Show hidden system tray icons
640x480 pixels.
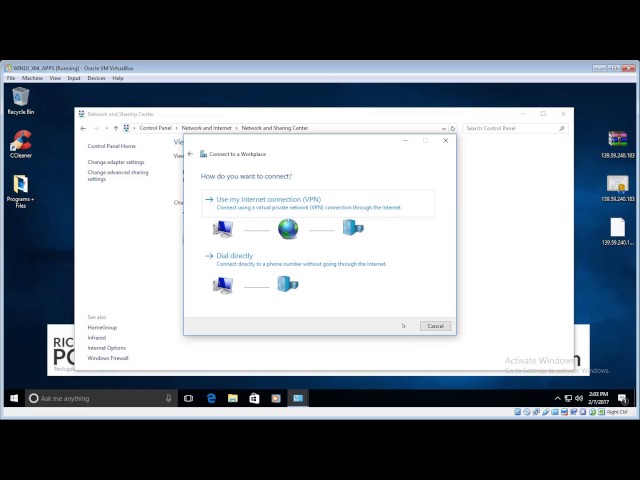pos(557,398)
